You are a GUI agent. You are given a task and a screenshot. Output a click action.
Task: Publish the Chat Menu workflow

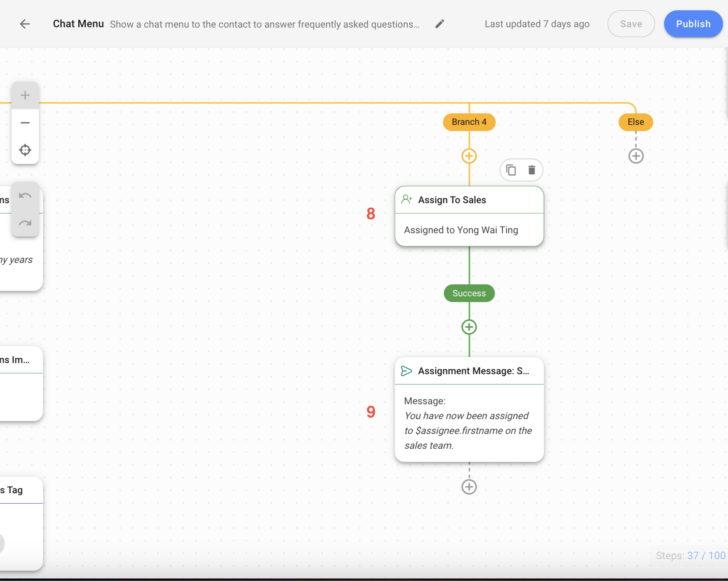pyautogui.click(x=693, y=23)
